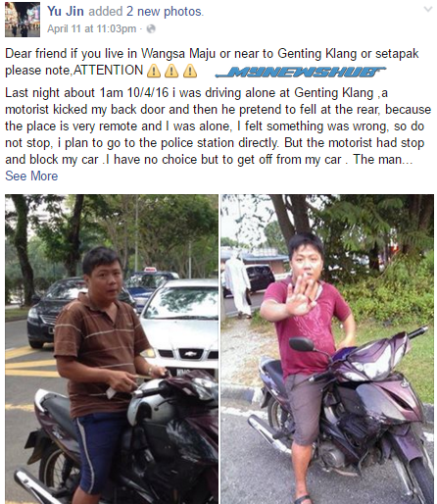
Task: Click the line starting 'Dear friend if you live'
Action: (212, 53)
